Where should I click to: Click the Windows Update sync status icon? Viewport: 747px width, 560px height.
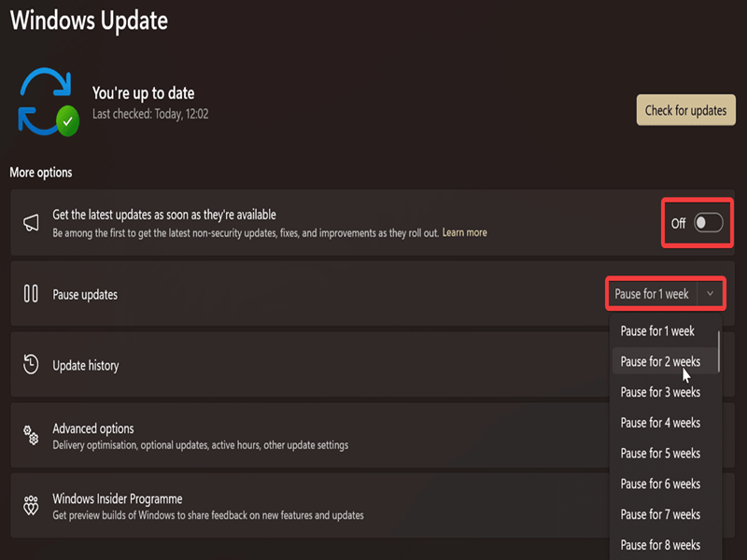point(49,102)
